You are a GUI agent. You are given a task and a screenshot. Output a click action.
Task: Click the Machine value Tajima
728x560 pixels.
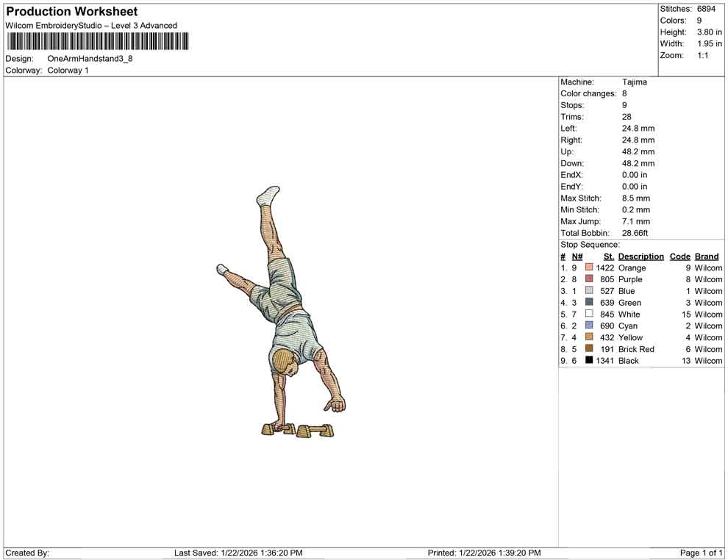[634, 82]
